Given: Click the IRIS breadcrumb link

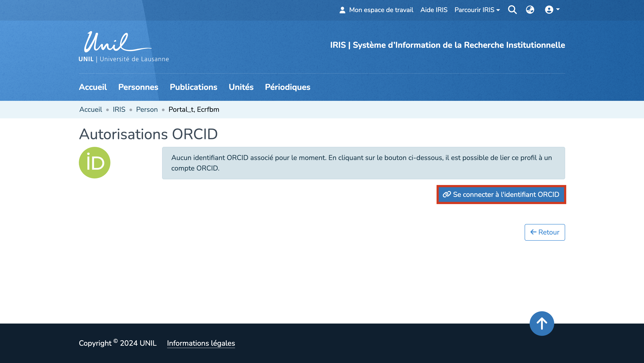Looking at the screenshot, I should tap(119, 109).
